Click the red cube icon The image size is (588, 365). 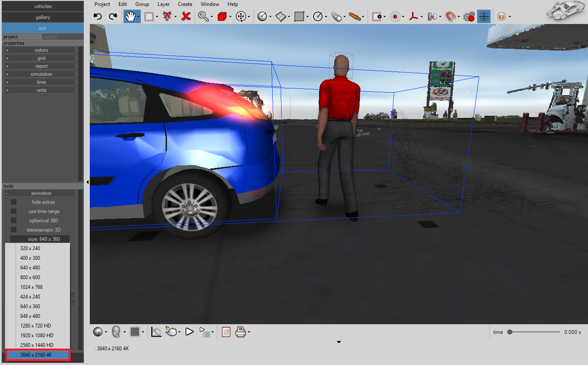[x=222, y=17]
